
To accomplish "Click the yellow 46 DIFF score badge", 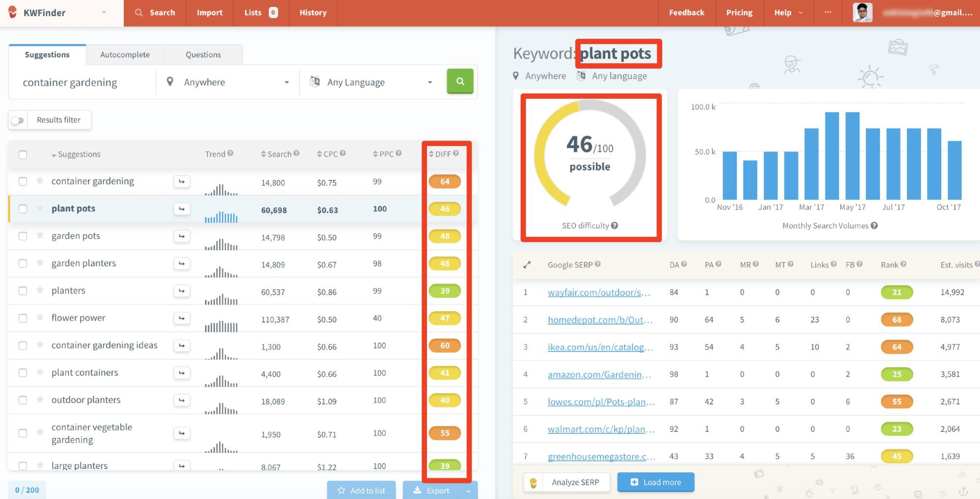I will (x=444, y=208).
